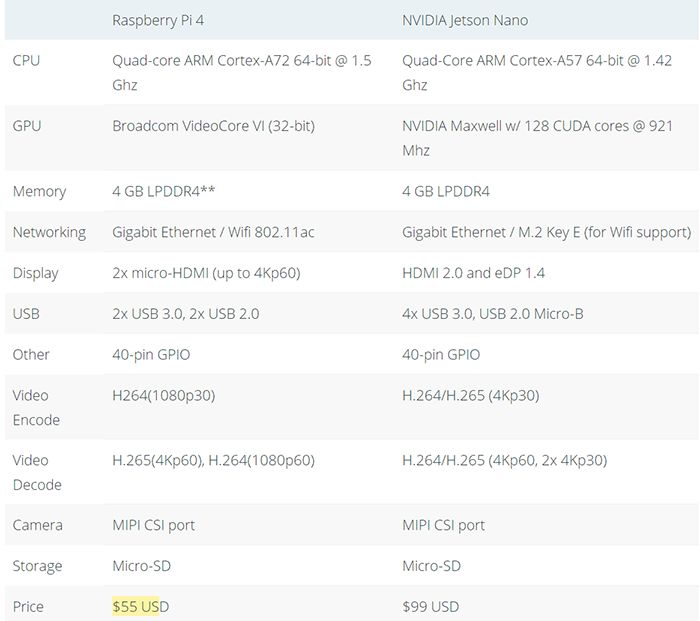
Task: Select the 4 GB LPDDR4** cell
Action: click(x=163, y=191)
